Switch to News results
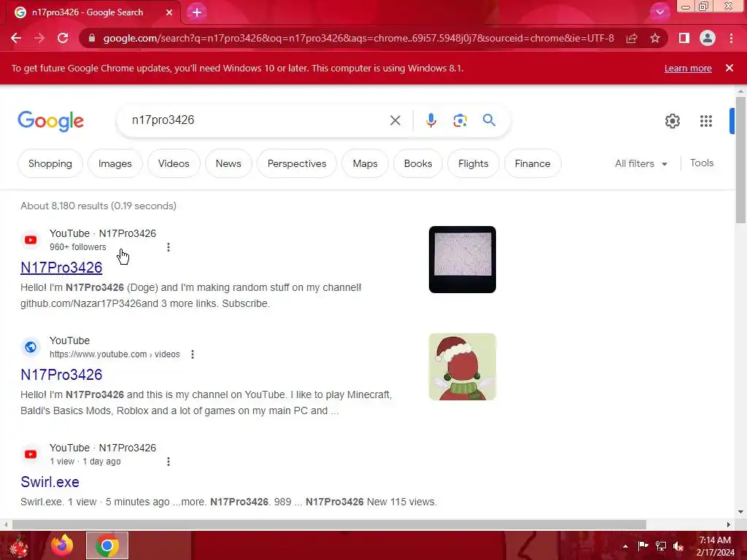The image size is (747, 560). (228, 164)
